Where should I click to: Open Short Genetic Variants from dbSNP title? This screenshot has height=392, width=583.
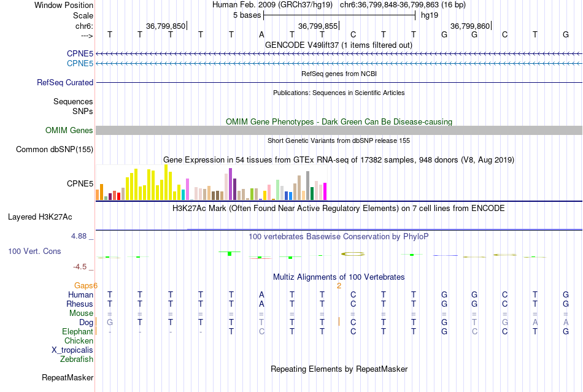(x=339, y=141)
